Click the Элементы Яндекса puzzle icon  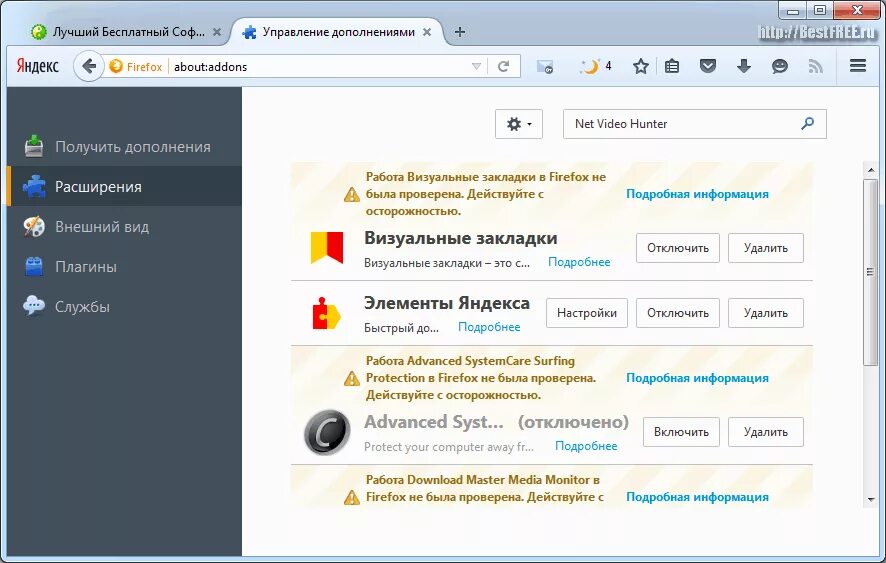tap(326, 313)
